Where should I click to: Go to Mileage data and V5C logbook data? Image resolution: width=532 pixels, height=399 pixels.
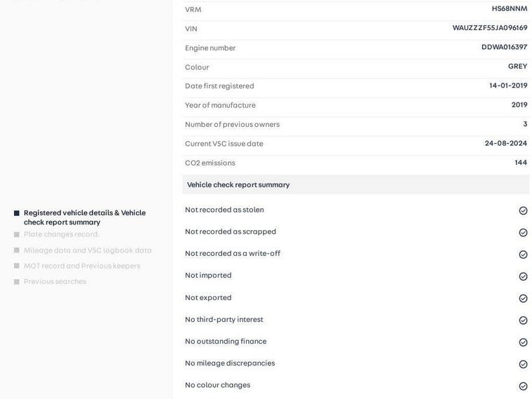(88, 250)
